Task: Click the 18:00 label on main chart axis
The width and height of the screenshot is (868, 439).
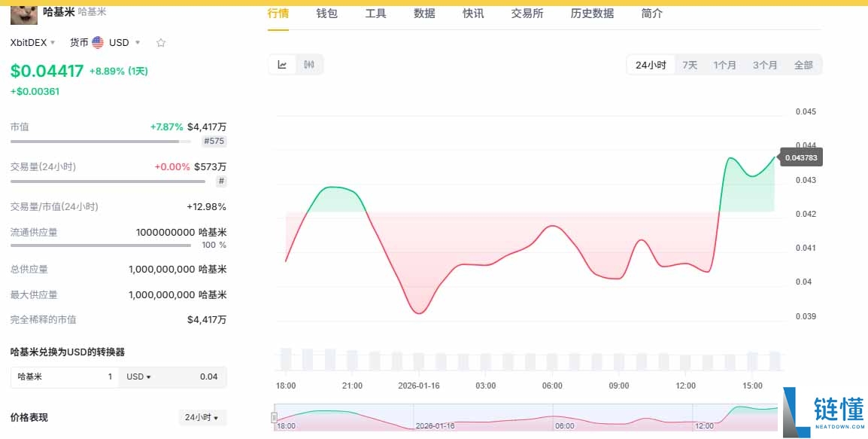Action: [x=286, y=386]
